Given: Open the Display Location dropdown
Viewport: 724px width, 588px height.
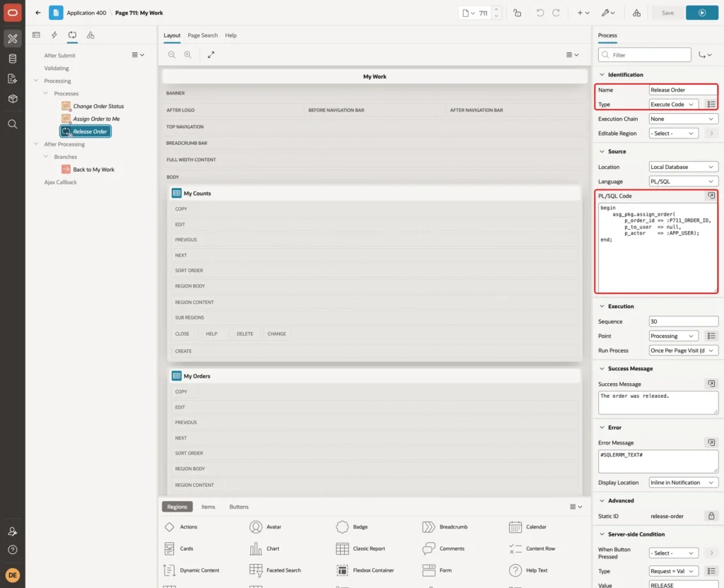Looking at the screenshot, I should (x=683, y=482).
